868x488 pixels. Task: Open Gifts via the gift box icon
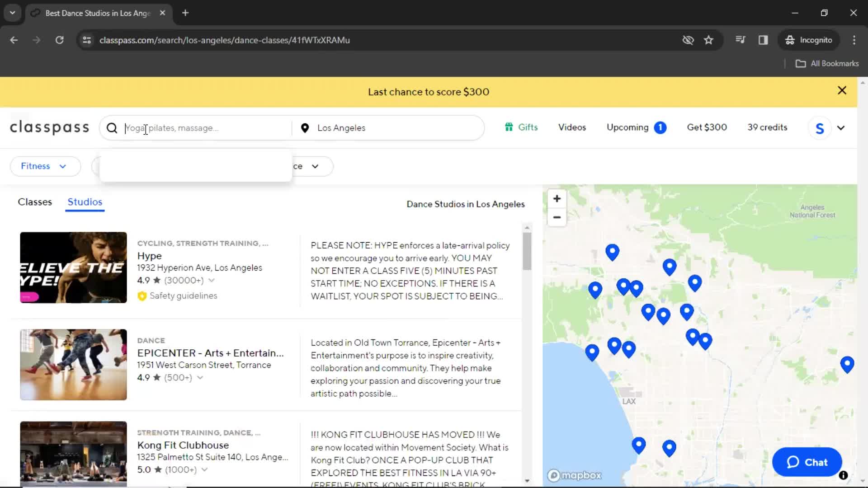[x=509, y=127]
